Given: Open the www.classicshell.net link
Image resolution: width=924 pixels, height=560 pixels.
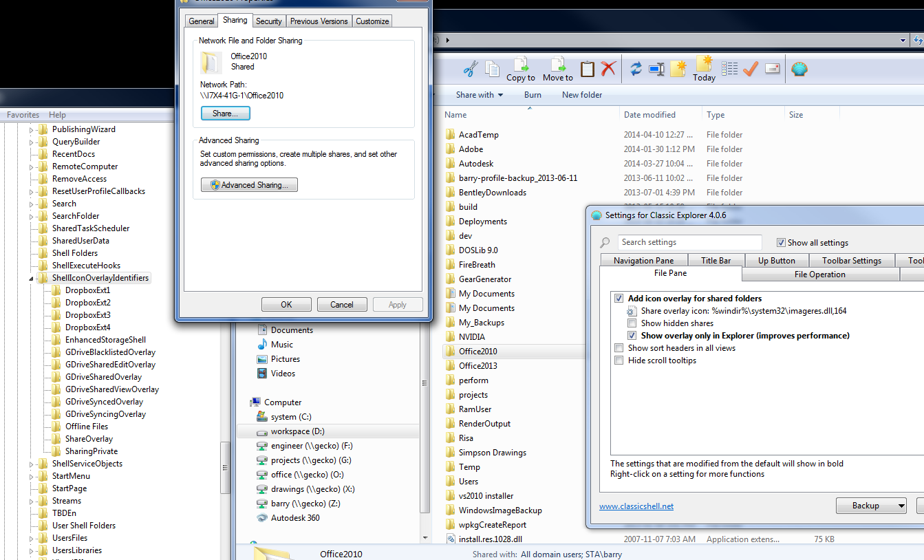Looking at the screenshot, I should (x=636, y=506).
